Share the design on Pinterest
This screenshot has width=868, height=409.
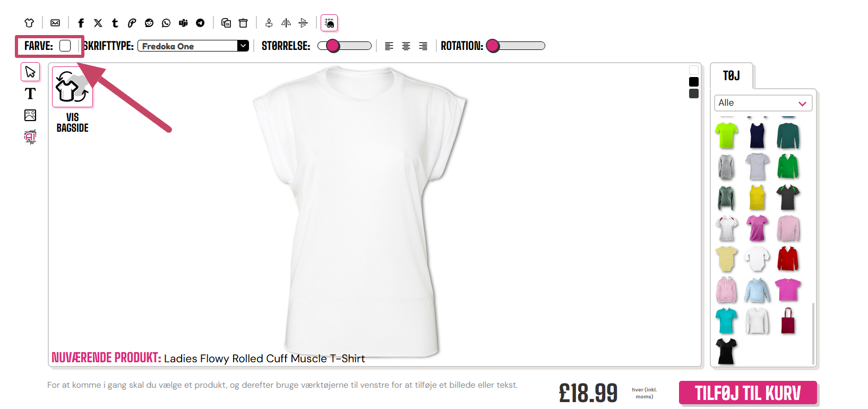[x=132, y=23]
